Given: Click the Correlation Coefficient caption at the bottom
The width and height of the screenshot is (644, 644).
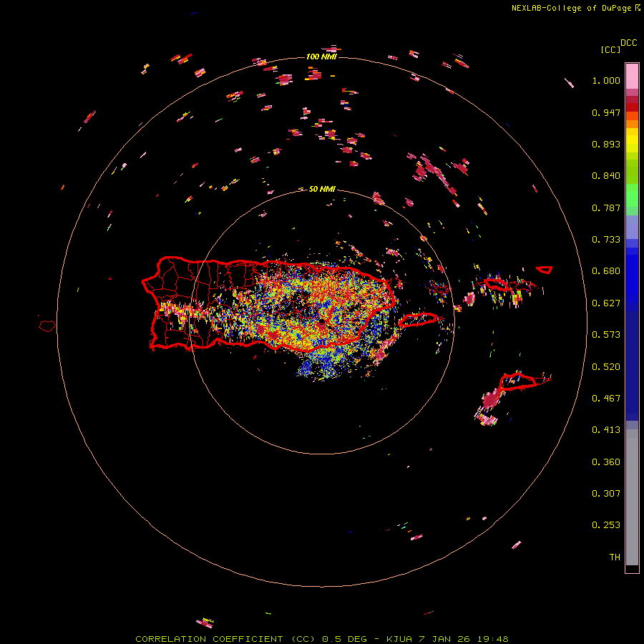Looking at the screenshot, I should [x=321, y=639].
